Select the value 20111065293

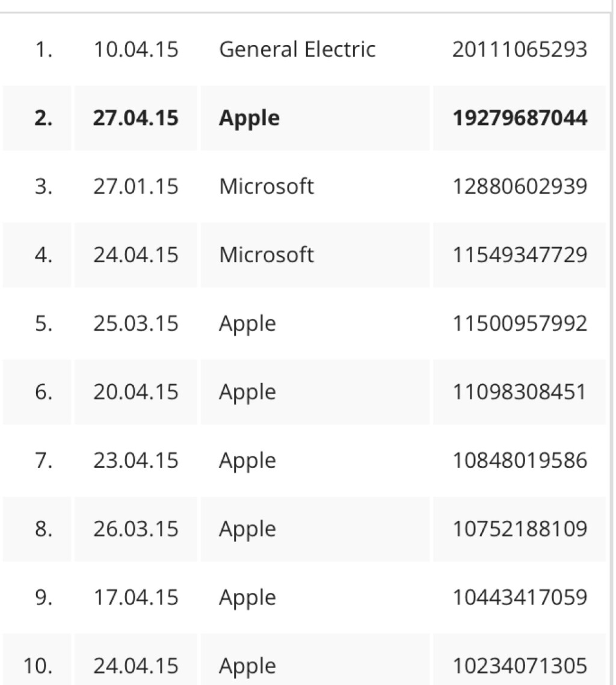[519, 49]
